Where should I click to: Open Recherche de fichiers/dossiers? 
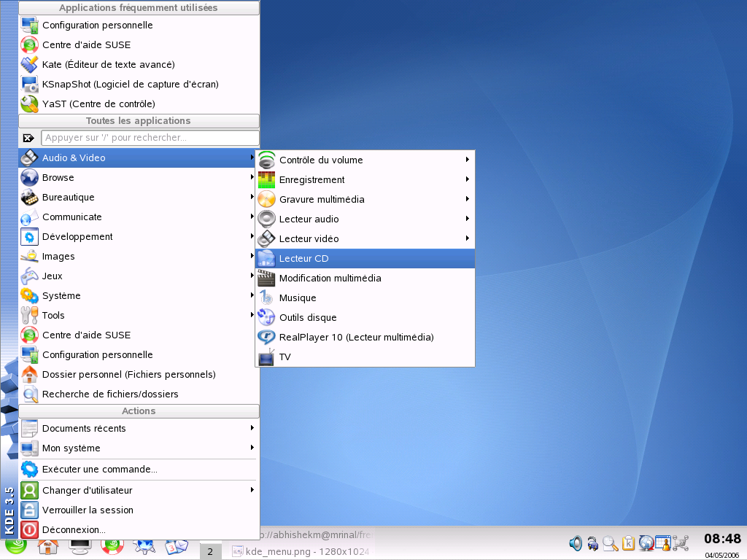(139, 394)
